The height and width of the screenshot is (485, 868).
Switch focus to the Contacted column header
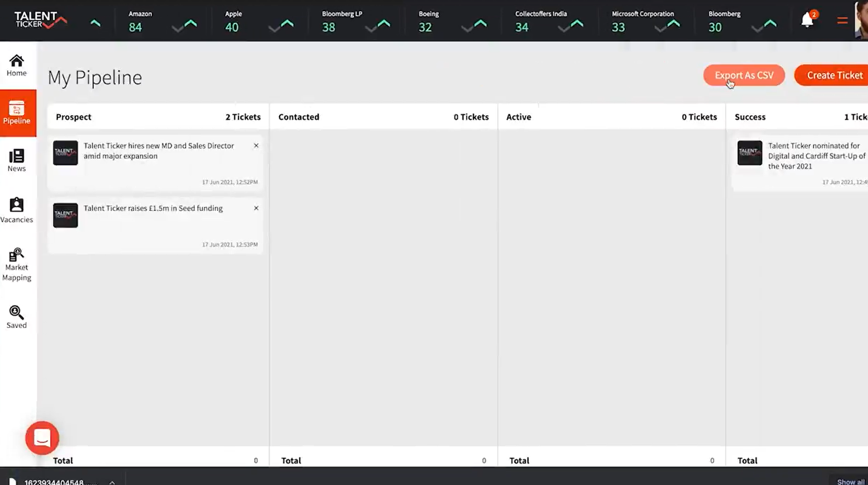tap(298, 117)
